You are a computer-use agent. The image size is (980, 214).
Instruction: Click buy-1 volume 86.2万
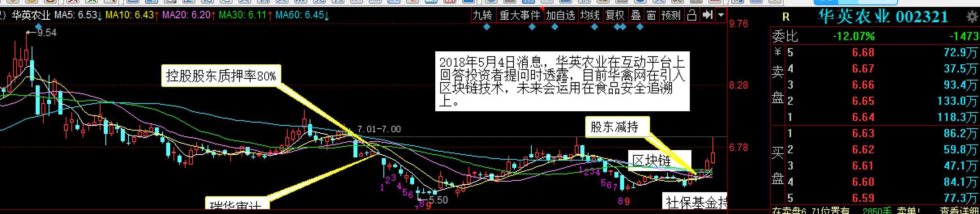click(x=961, y=133)
